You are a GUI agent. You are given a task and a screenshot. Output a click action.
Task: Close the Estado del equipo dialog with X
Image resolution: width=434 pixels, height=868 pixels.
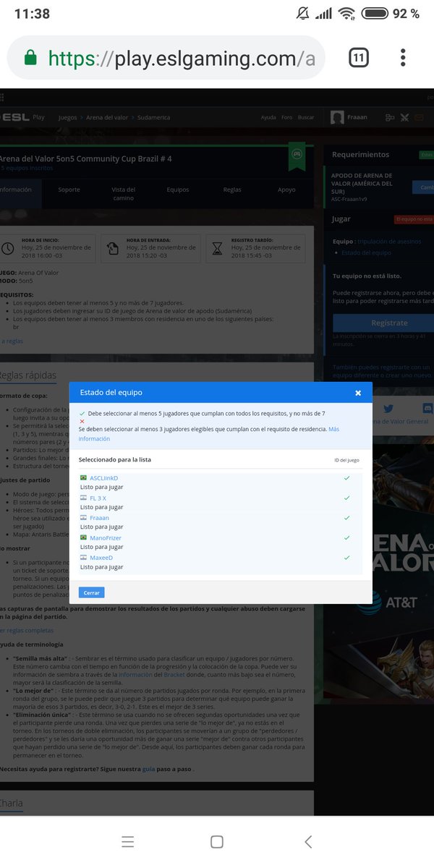point(357,393)
